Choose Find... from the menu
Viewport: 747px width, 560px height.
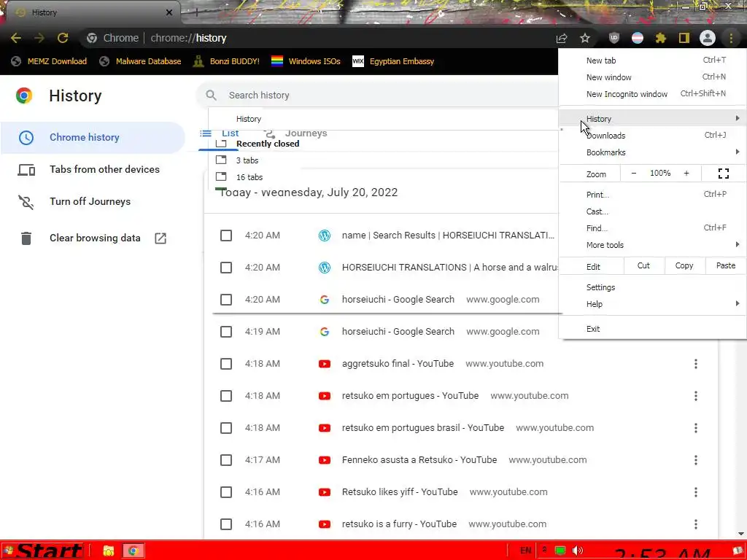(x=653, y=228)
